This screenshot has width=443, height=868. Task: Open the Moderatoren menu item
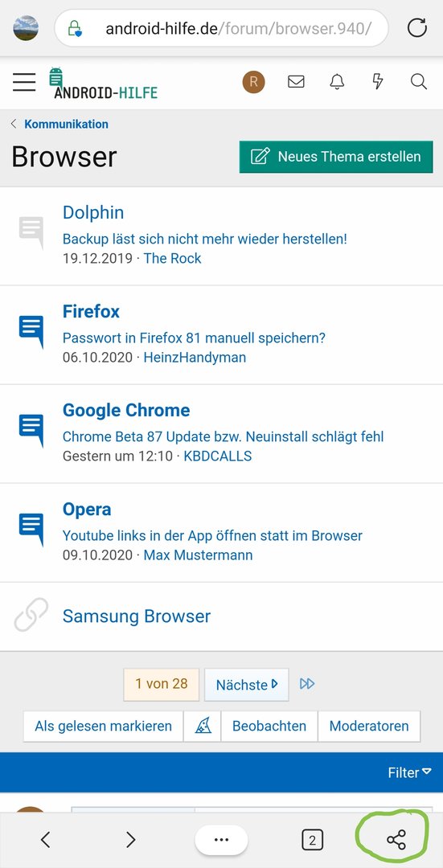coord(369,726)
